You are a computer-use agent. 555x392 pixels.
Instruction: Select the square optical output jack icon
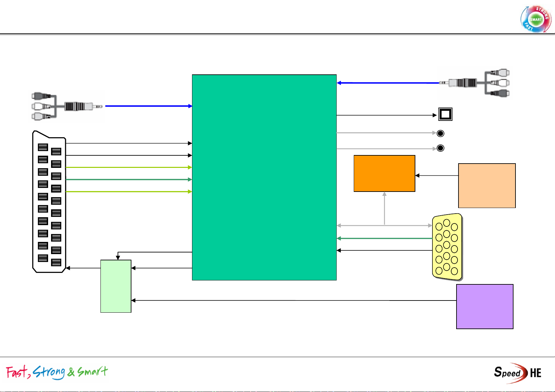(445, 115)
